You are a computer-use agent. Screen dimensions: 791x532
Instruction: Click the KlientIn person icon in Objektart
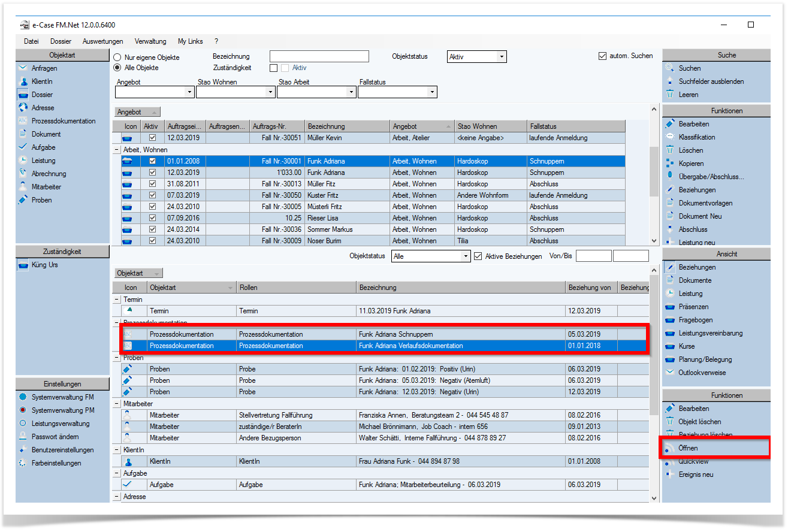coord(23,81)
